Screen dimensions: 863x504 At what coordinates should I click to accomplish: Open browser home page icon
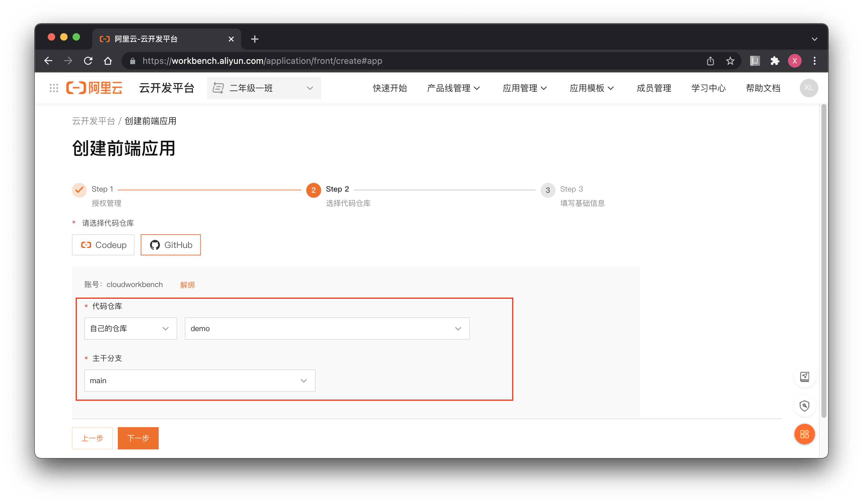pos(108,61)
